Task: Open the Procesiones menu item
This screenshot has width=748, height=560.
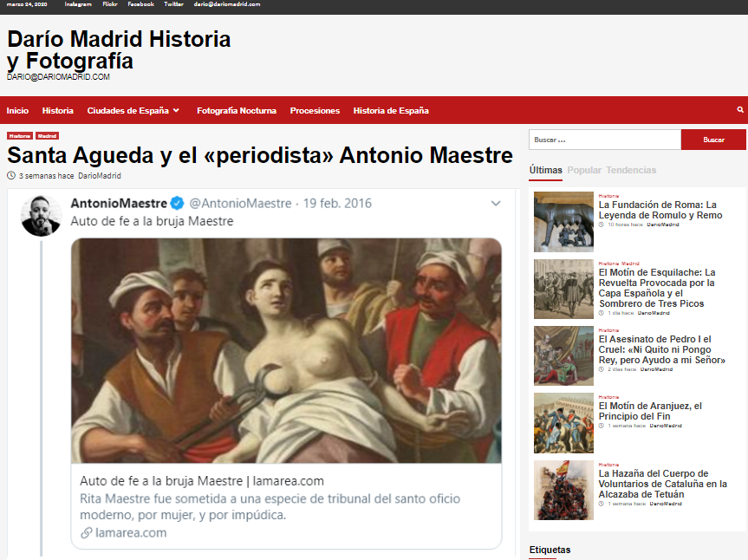Action: point(315,111)
